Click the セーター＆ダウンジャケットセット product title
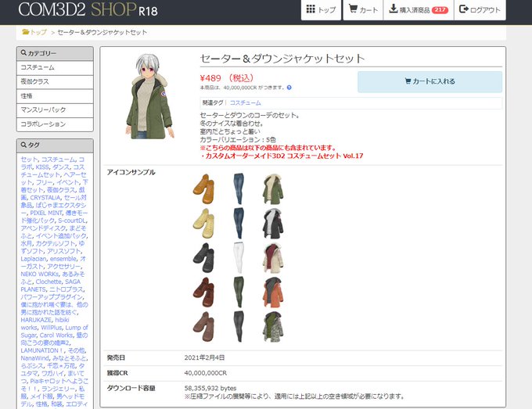Image resolution: width=532 pixels, height=409 pixels. (282, 59)
